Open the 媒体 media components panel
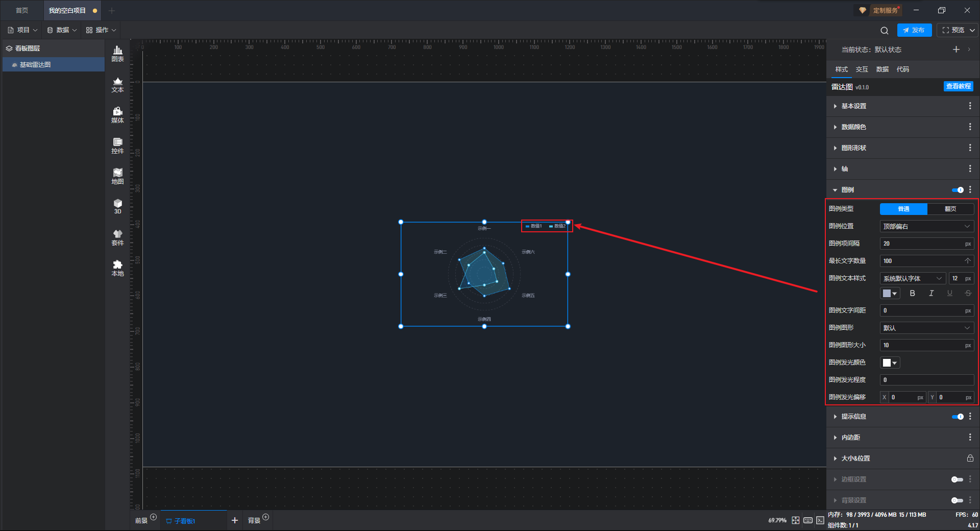Viewport: 980px width, 531px height. [x=117, y=115]
